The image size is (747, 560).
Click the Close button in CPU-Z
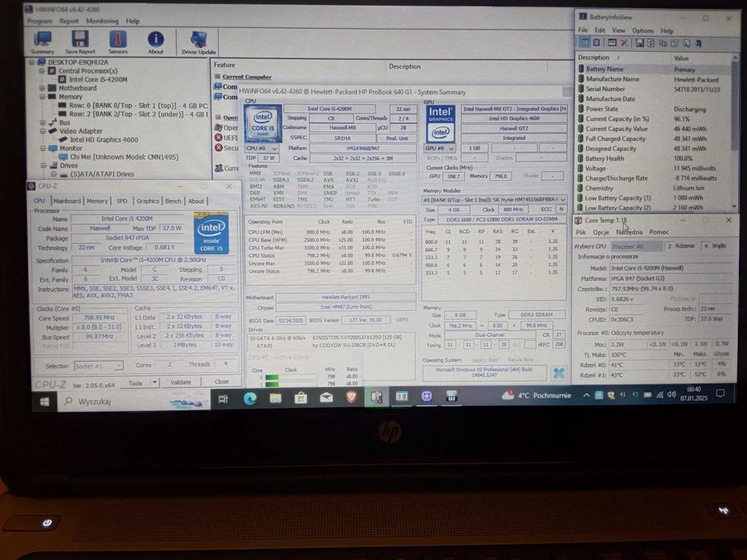(x=221, y=382)
